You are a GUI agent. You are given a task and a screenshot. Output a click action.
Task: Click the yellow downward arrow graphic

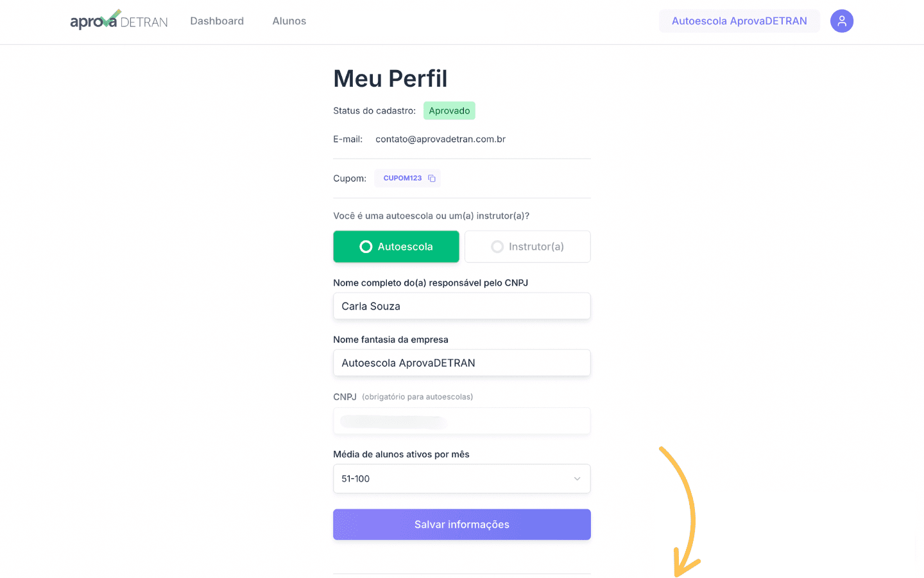tap(681, 511)
